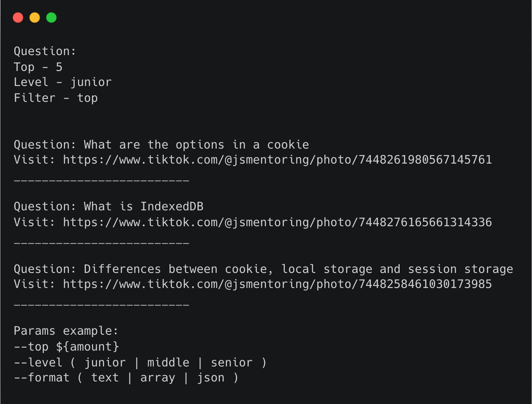This screenshot has width=532, height=404.
Task: Click the "Filter - top" output line
Action: [x=56, y=98]
